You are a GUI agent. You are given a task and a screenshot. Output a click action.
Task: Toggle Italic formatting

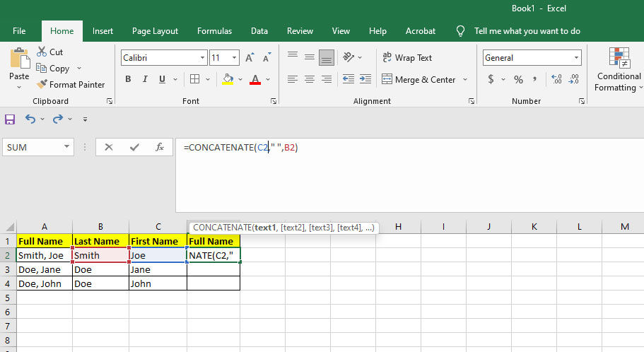tap(145, 79)
